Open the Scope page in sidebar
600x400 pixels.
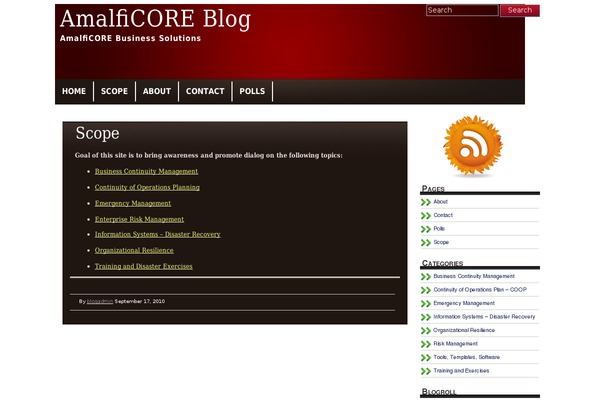click(x=441, y=242)
